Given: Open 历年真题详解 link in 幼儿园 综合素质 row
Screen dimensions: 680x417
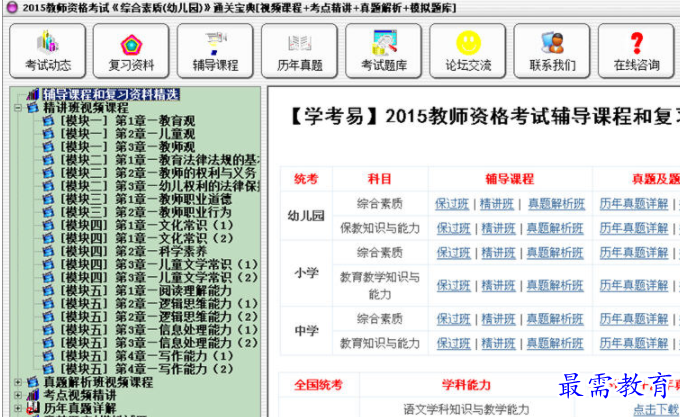Looking at the screenshot, I should pyautogui.click(x=634, y=204).
